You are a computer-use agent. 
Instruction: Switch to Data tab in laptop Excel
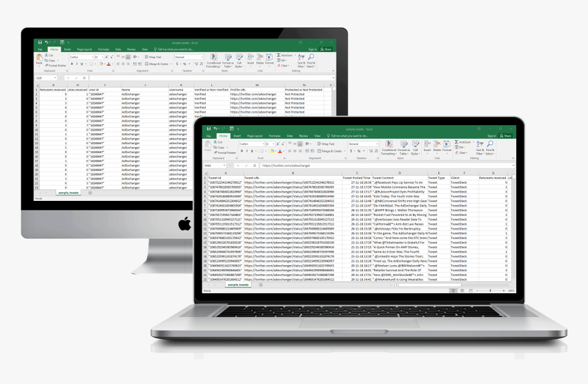[x=290, y=136]
